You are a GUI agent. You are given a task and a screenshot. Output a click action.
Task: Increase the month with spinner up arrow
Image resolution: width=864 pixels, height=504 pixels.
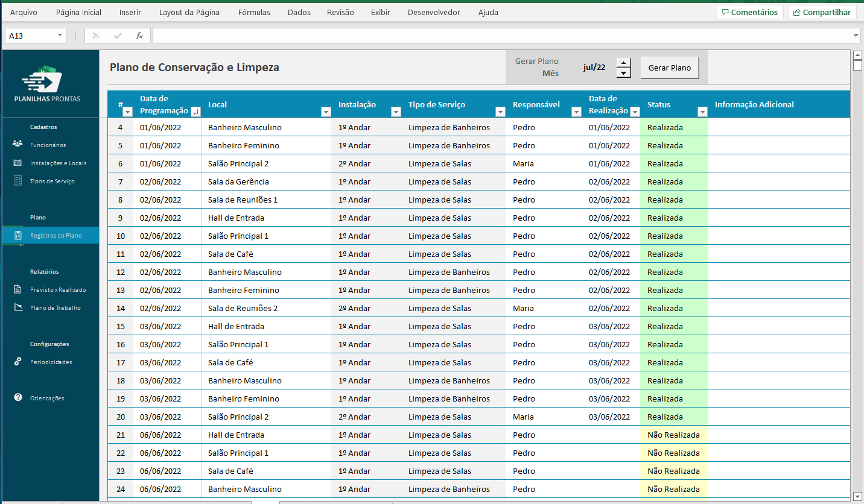pyautogui.click(x=624, y=62)
